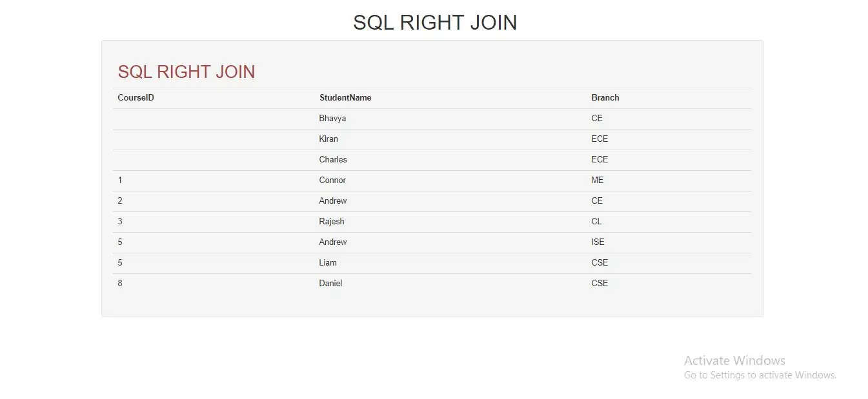Click CourseID value 3
868x399 pixels.
click(120, 222)
